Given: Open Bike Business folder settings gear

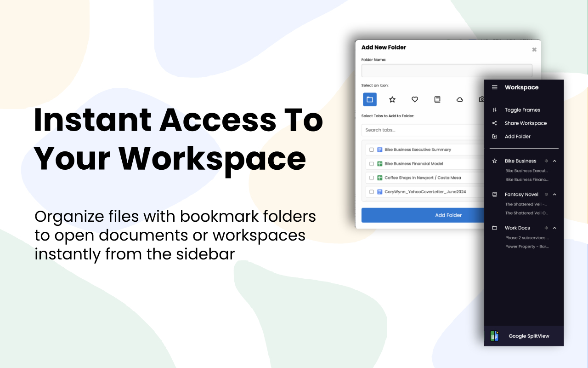Looking at the screenshot, I should [x=546, y=161].
